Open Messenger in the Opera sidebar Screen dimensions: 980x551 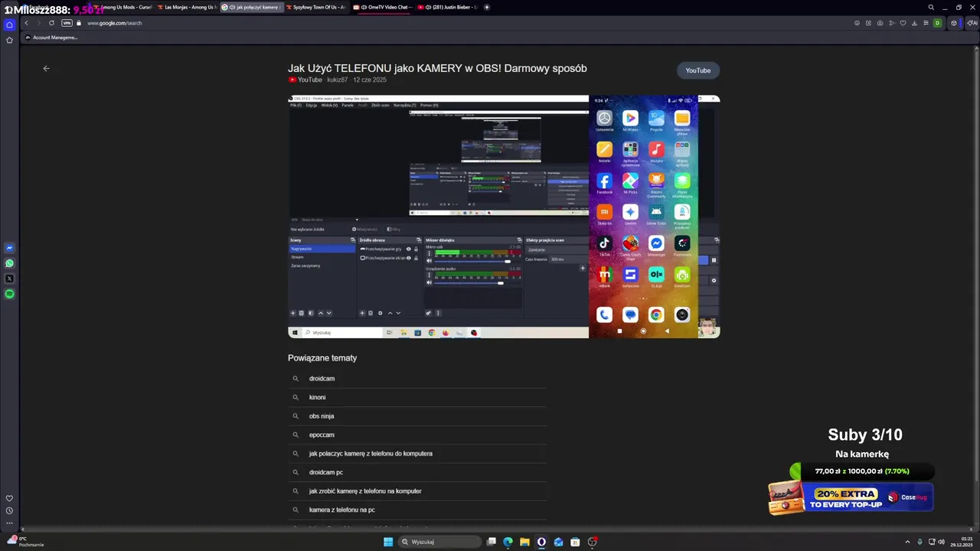click(9, 248)
